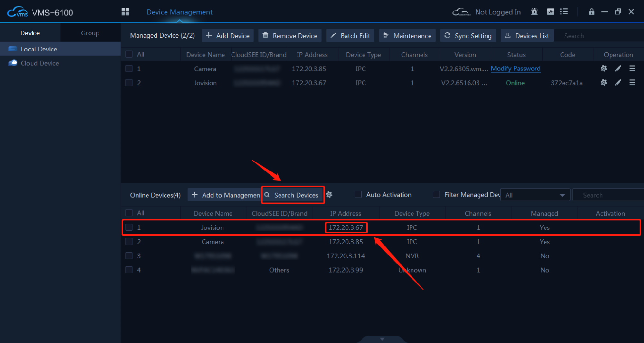
Task: Click the gear icon beside Search Devices
Action: 329,195
